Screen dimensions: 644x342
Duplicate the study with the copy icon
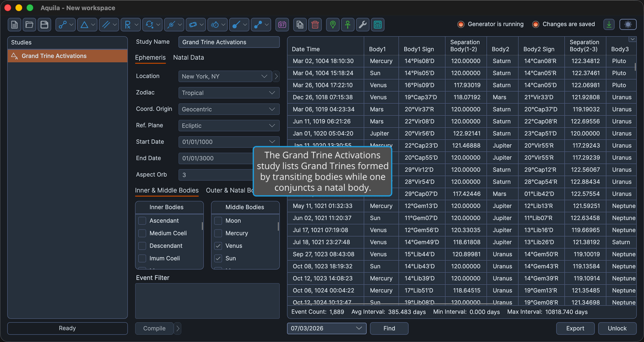(x=300, y=25)
